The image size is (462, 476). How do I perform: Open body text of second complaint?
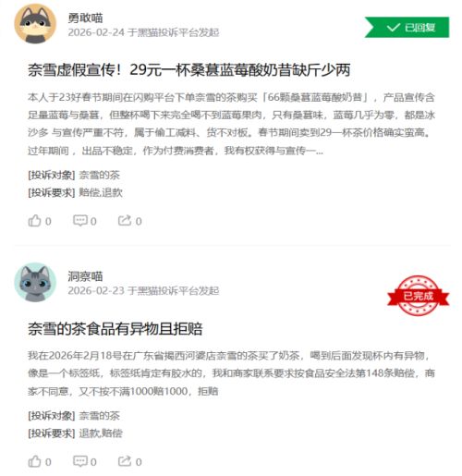[x=231, y=373]
